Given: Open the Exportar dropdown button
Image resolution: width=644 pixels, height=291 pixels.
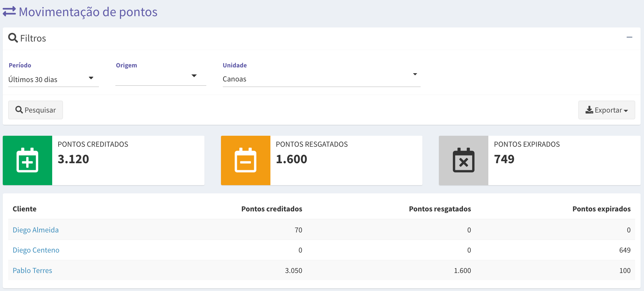Looking at the screenshot, I should [x=606, y=110].
